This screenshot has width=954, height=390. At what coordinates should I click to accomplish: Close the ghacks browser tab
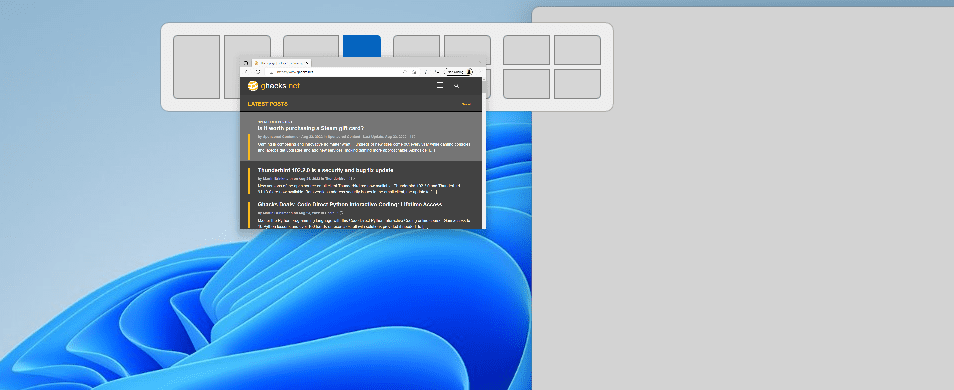click(307, 63)
